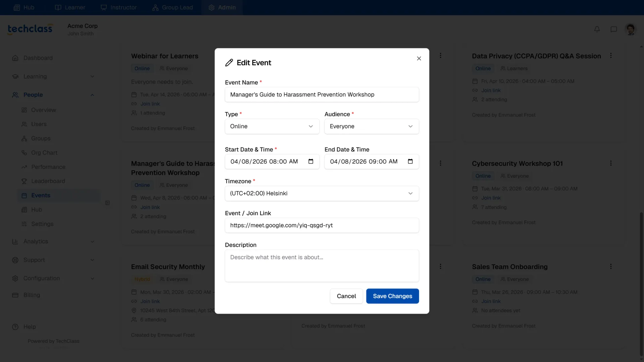Screen dimensions: 644x362
Task: Open the start date calendar picker icon
Action: point(311,162)
